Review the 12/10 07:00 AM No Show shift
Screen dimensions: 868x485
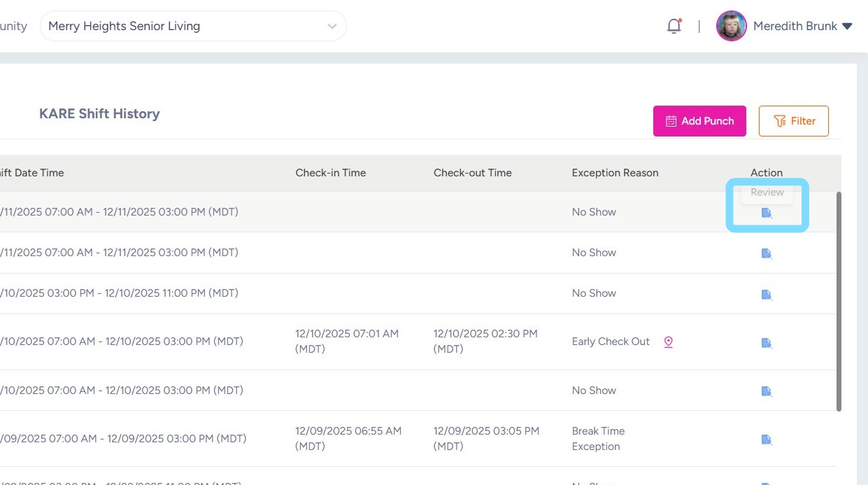[x=767, y=391]
